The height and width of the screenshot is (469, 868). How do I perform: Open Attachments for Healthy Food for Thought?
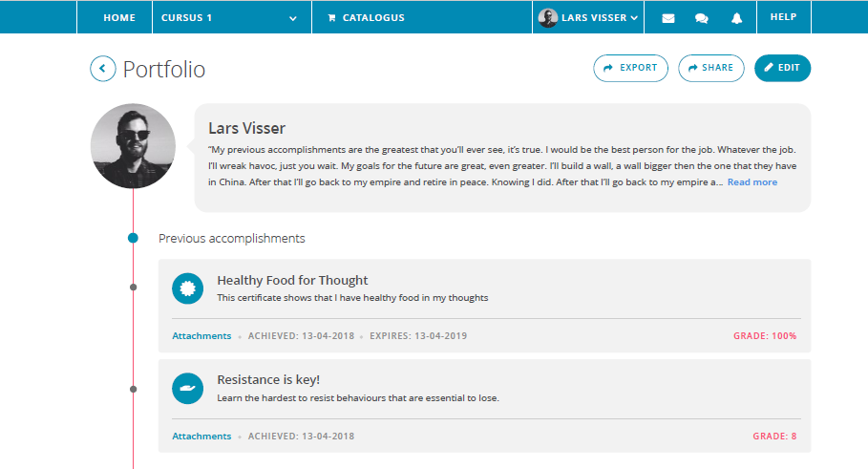(201, 335)
